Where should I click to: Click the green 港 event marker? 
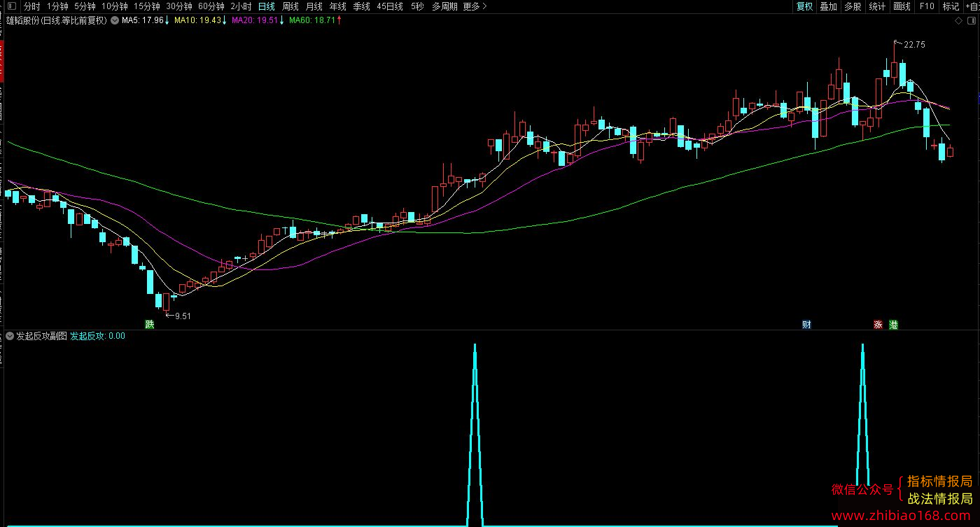pyautogui.click(x=893, y=324)
